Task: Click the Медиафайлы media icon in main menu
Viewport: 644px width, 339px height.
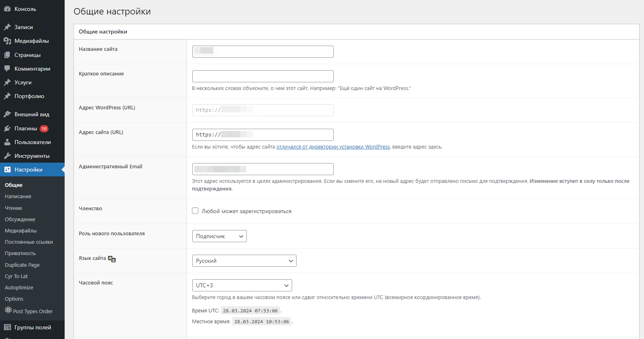Action: pyautogui.click(x=7, y=41)
